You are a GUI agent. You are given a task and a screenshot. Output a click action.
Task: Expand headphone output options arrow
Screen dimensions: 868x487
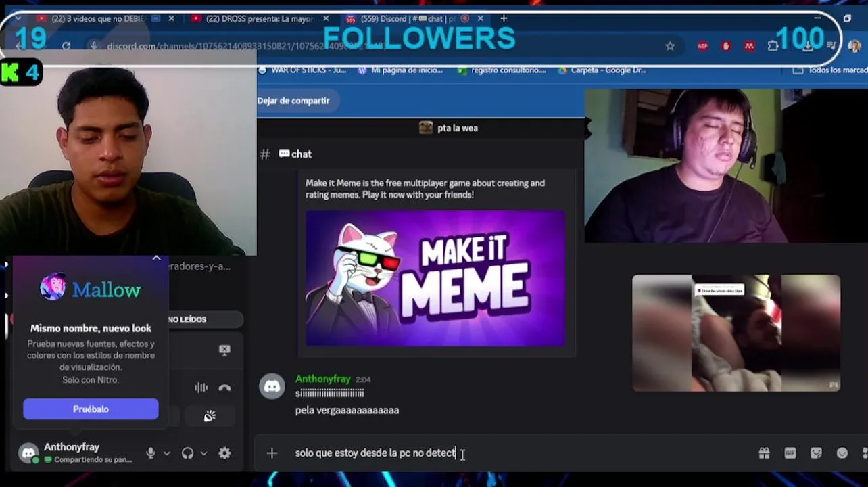tap(203, 453)
